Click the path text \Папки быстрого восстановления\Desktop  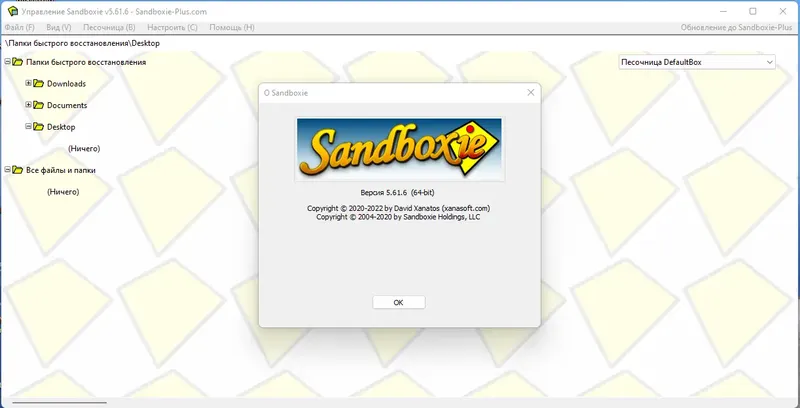(82, 43)
